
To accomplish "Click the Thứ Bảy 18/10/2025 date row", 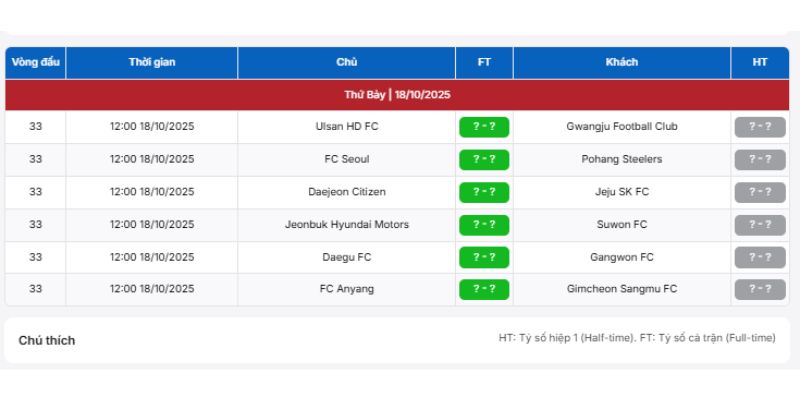I will 397,95.
